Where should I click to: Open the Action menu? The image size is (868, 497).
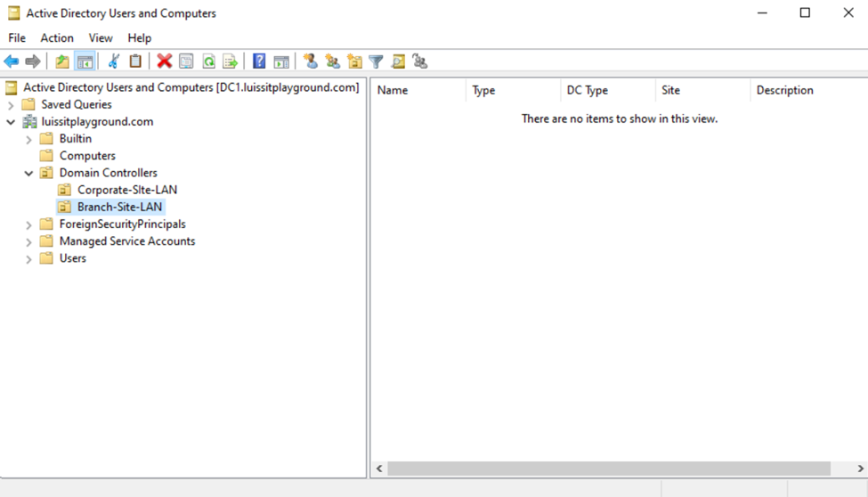click(57, 37)
